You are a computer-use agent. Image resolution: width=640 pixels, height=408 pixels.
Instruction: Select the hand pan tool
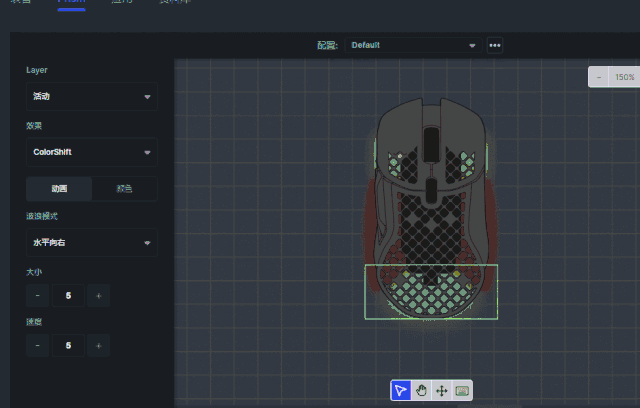421,390
